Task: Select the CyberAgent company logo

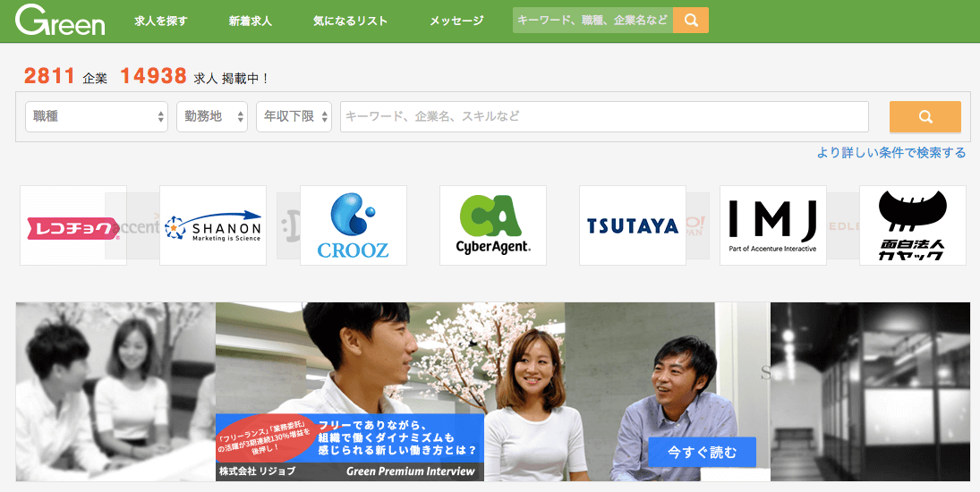Action: click(x=493, y=225)
